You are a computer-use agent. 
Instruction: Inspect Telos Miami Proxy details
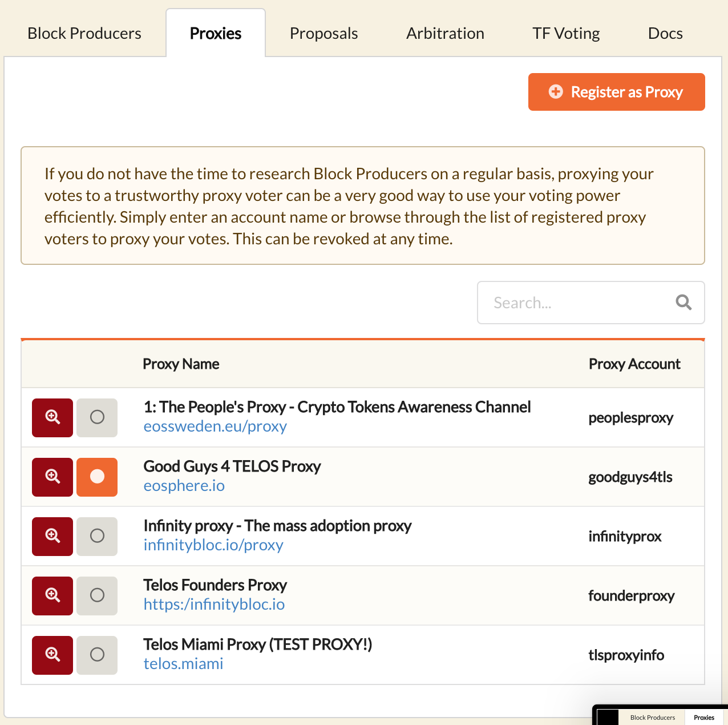[x=52, y=655]
